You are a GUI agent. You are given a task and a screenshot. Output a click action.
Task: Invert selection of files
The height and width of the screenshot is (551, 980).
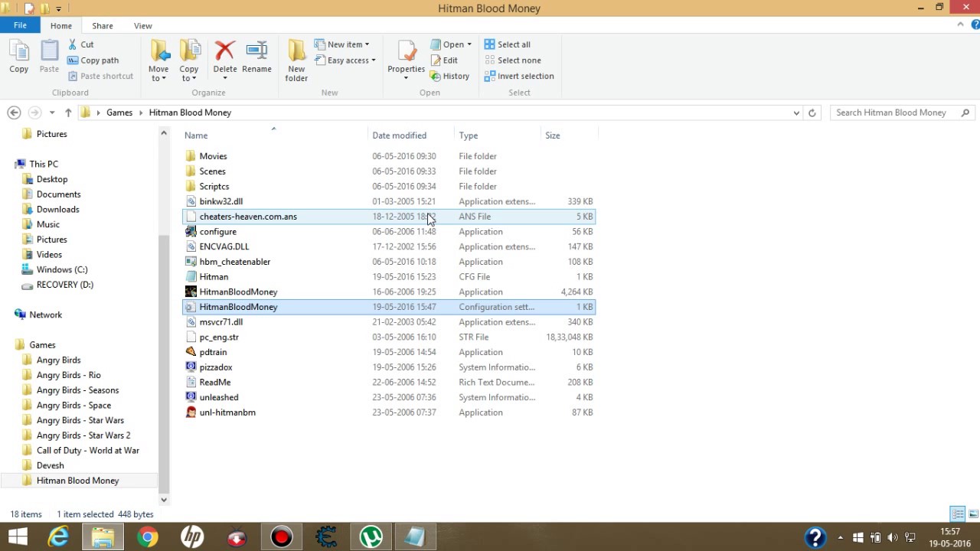[x=519, y=76]
